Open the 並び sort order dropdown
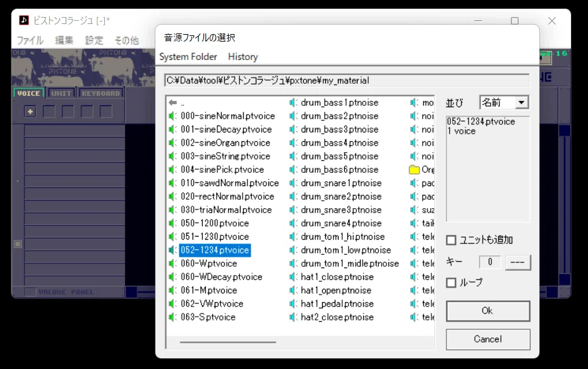This screenshot has width=588, height=369. tap(504, 102)
